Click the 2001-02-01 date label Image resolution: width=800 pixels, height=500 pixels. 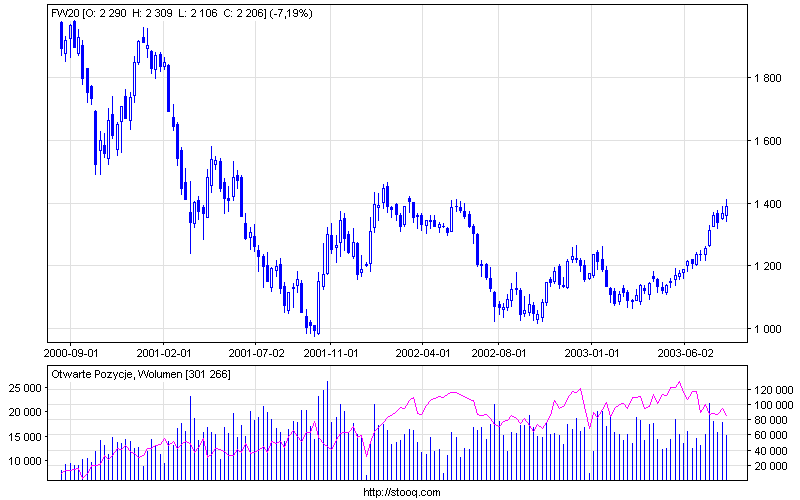point(164,353)
